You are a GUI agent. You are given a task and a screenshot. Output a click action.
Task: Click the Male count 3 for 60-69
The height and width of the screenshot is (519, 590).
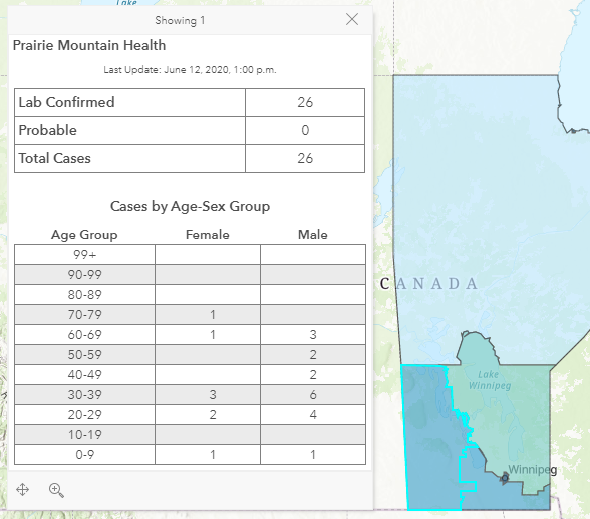tap(313, 335)
